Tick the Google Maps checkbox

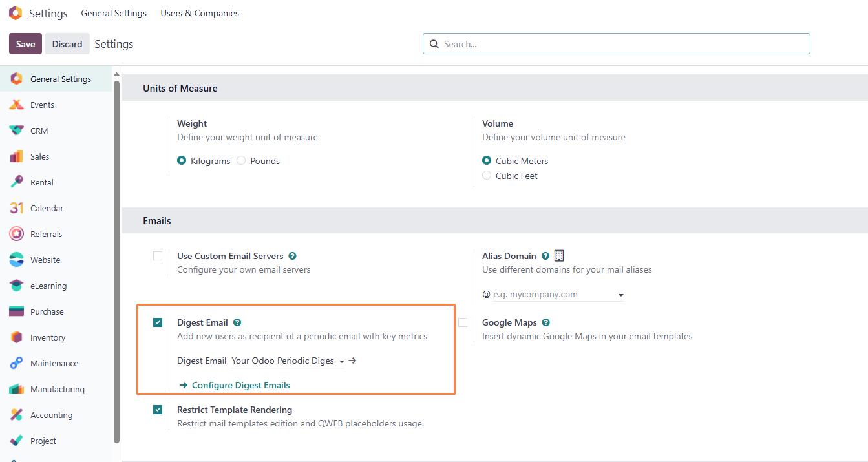(463, 322)
